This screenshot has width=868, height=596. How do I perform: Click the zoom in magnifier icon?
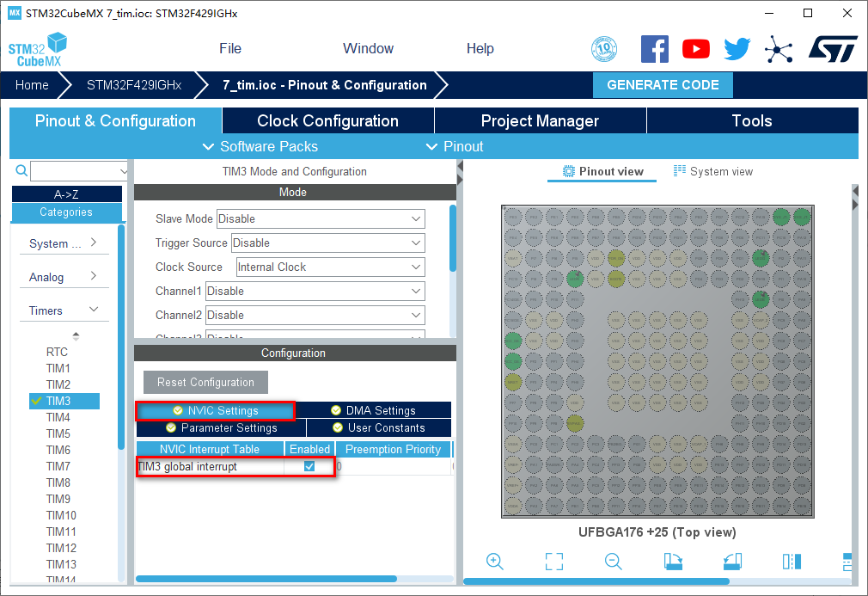tap(494, 562)
